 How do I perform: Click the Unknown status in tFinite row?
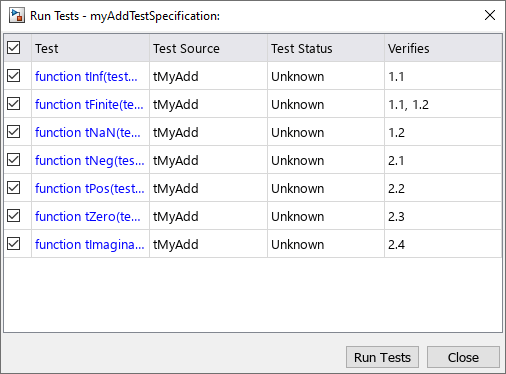point(297,105)
